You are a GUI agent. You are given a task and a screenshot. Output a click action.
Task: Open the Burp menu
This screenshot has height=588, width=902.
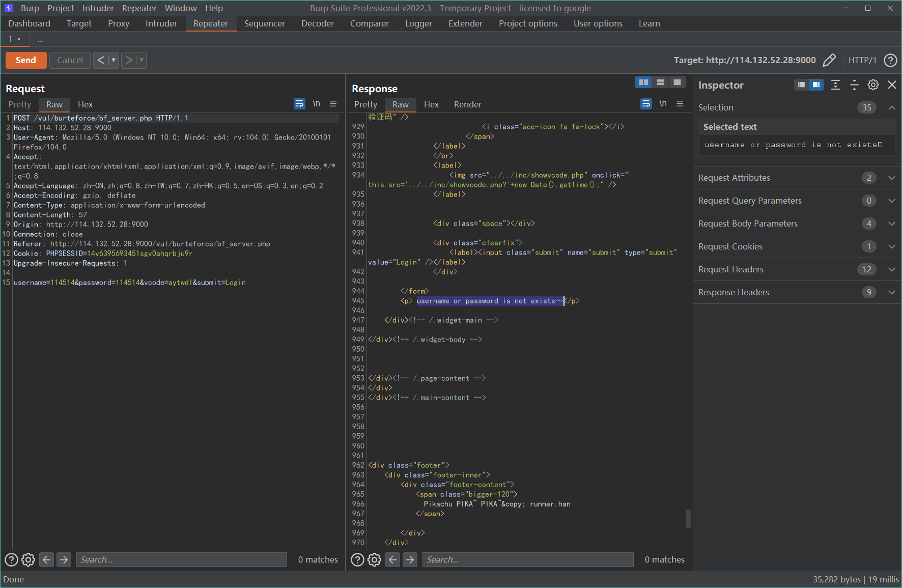(x=30, y=8)
